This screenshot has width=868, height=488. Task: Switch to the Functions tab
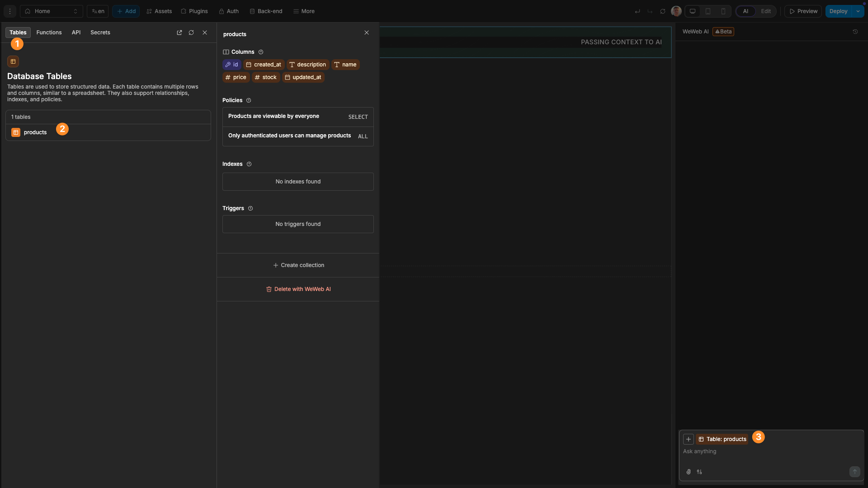(49, 33)
